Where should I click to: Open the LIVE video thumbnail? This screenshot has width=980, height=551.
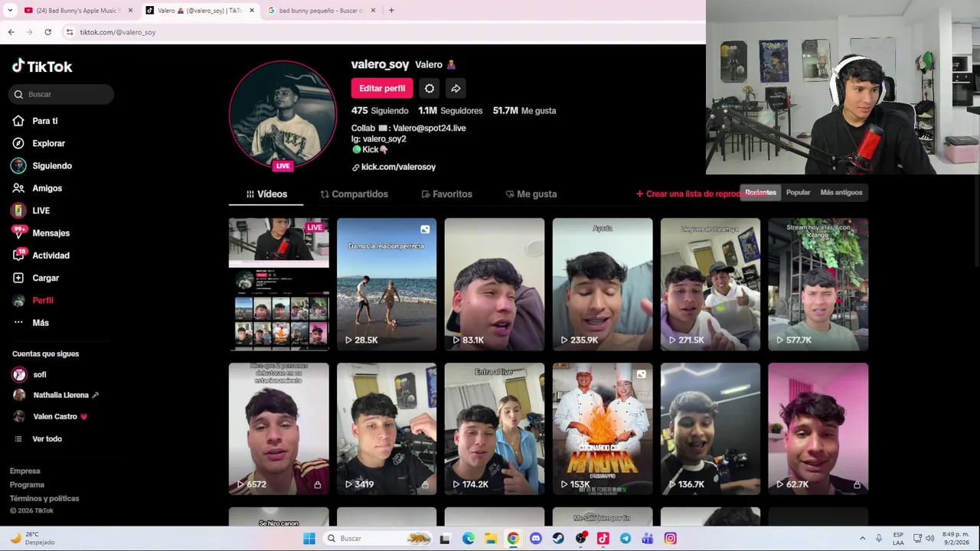coord(279,285)
